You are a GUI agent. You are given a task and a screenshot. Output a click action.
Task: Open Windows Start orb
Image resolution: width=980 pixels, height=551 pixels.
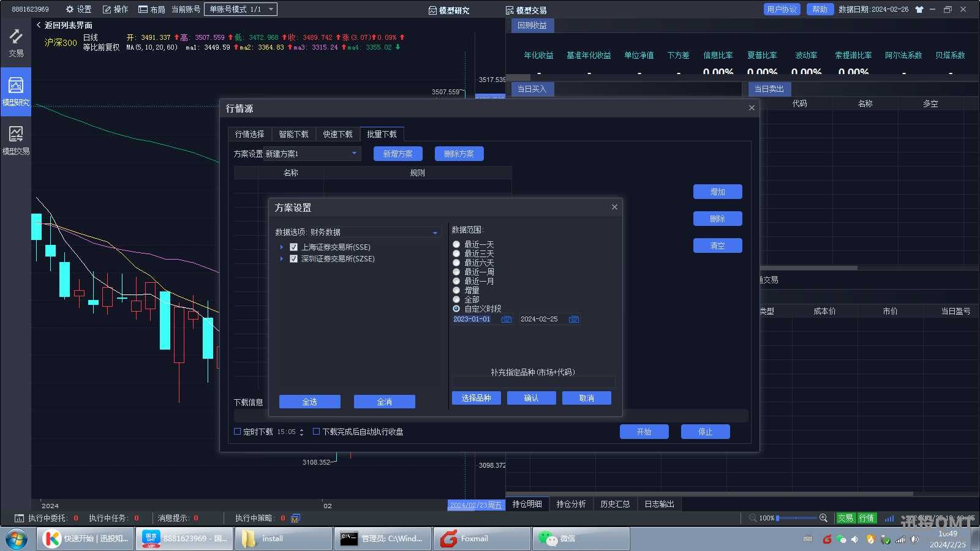[17, 539]
